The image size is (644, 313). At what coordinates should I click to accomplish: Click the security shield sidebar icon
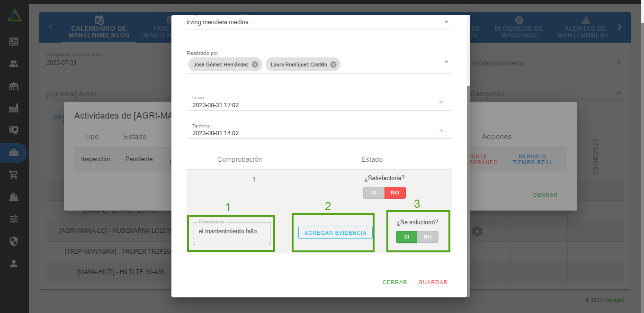tap(14, 241)
